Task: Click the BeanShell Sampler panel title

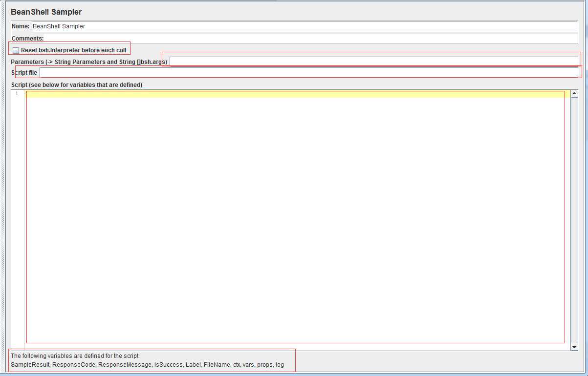Action: 46,12
